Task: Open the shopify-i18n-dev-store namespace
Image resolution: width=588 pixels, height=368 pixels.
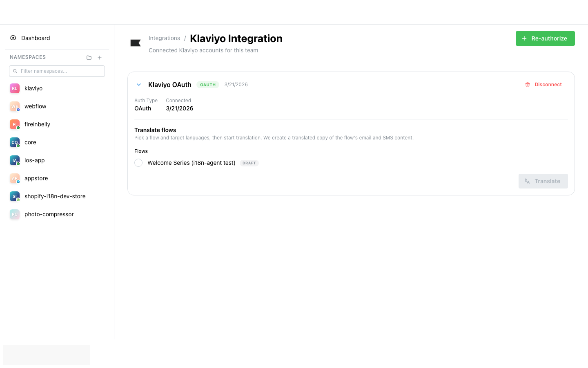Action: click(x=55, y=196)
